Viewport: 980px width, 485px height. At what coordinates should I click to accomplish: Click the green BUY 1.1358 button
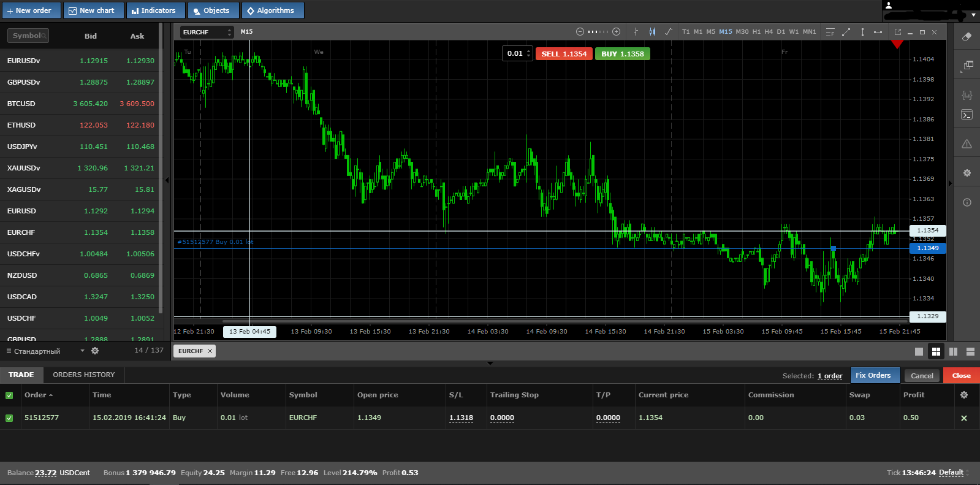[x=623, y=54]
